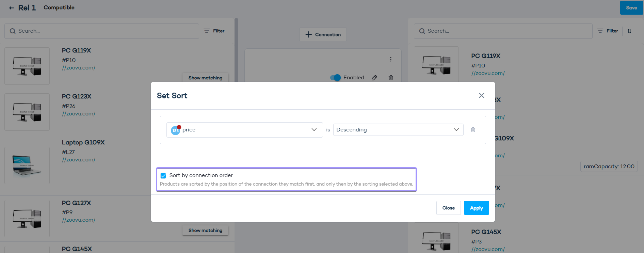Open the Descending order dropdown

pyautogui.click(x=398, y=130)
